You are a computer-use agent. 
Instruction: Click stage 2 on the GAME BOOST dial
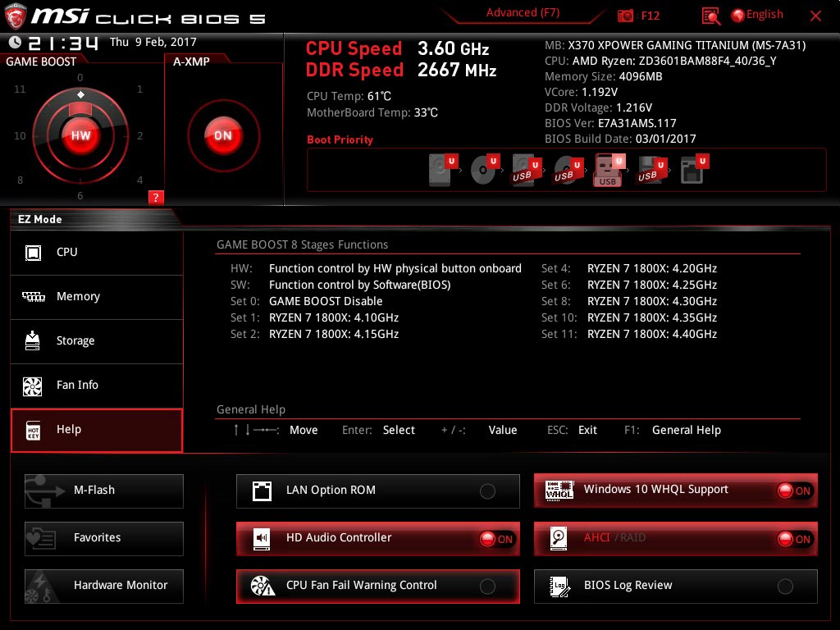(139, 135)
